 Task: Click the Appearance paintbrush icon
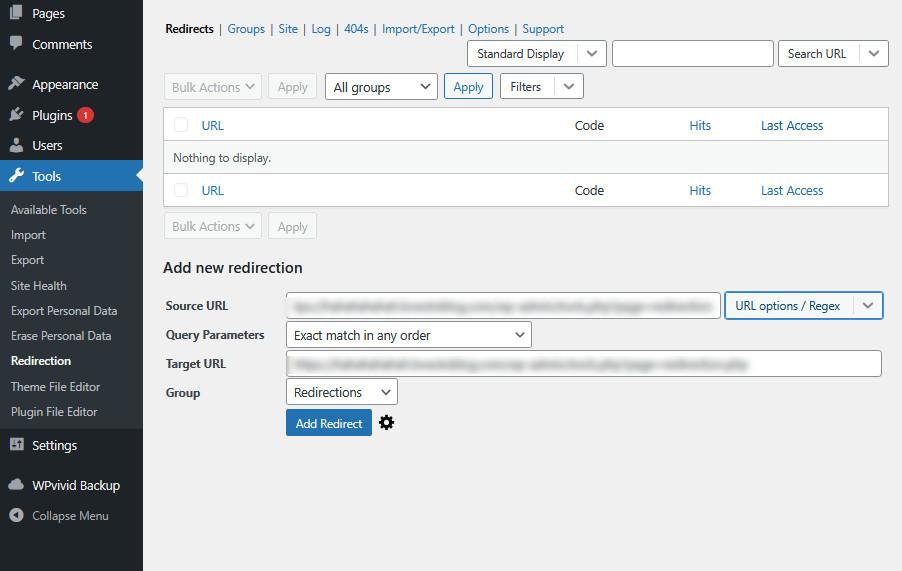pos(16,84)
